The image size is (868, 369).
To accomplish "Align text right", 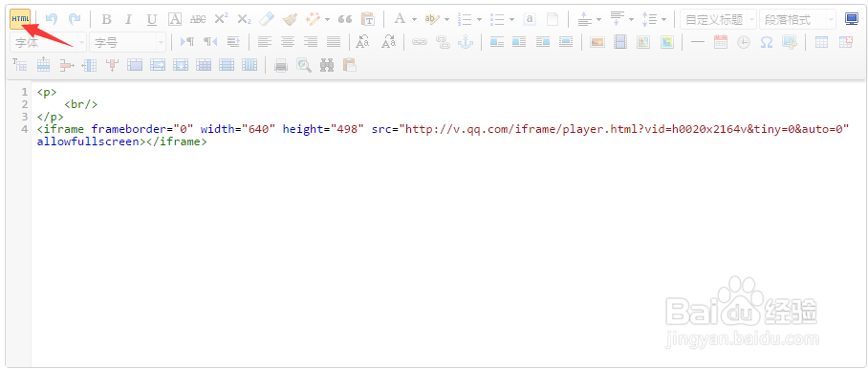I will coord(311,42).
